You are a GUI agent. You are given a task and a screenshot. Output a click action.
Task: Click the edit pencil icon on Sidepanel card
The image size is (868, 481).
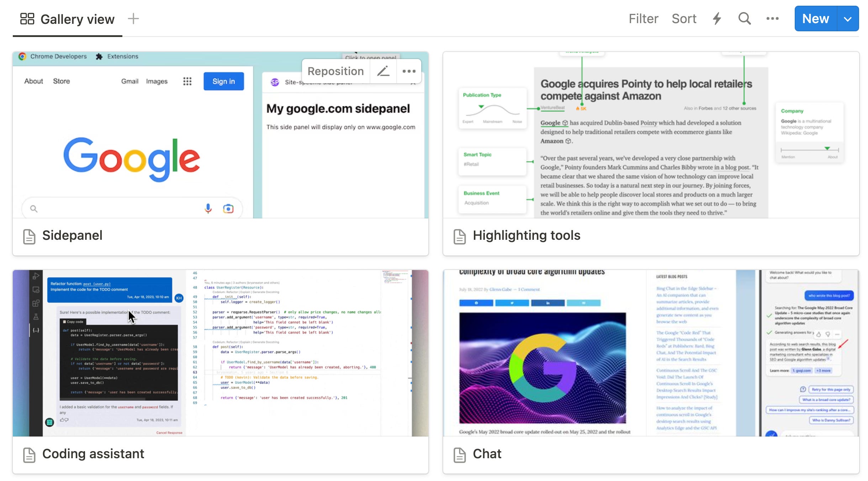[383, 71]
